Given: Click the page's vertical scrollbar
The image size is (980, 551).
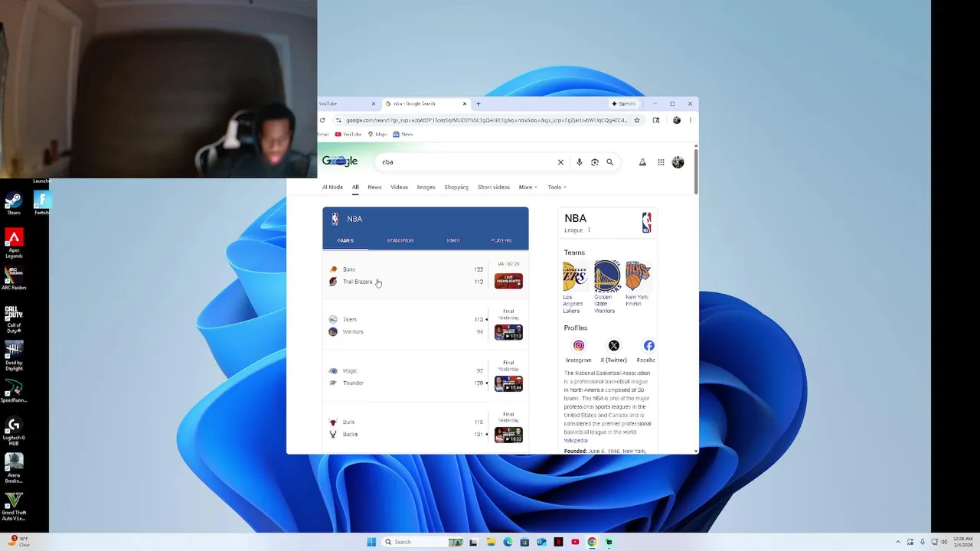Looking at the screenshot, I should [695, 173].
